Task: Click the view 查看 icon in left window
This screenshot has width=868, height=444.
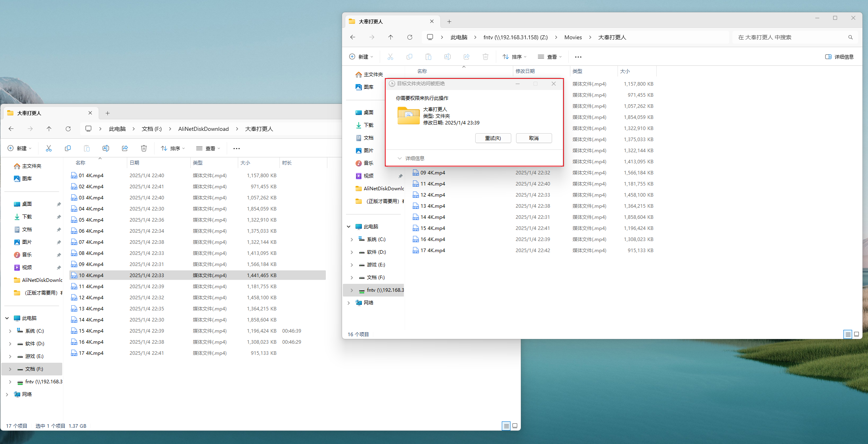Action: [x=210, y=148]
